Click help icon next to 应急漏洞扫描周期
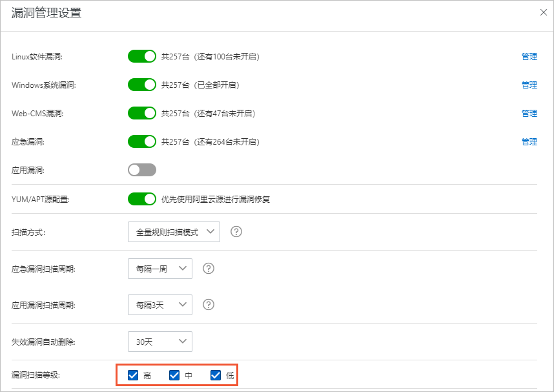This screenshot has width=554, height=392. [209, 268]
